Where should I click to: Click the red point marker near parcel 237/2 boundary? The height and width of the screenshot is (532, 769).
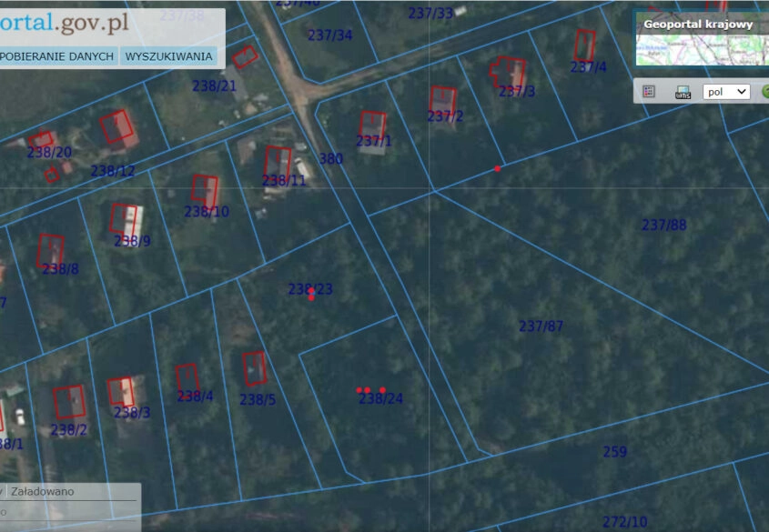click(x=497, y=169)
